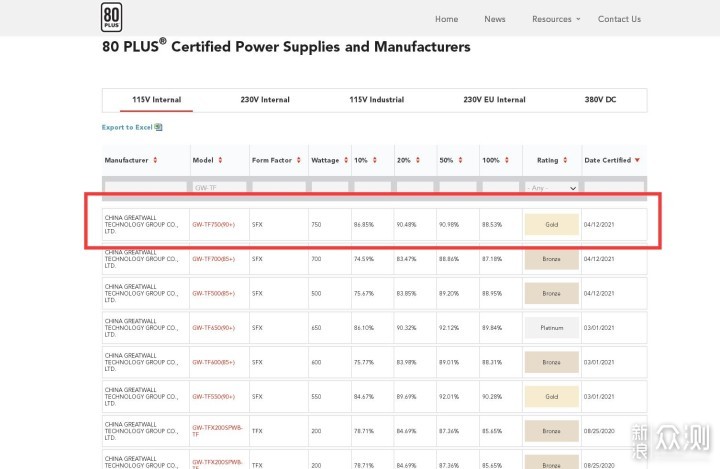The height and width of the screenshot is (469, 720).
Task: Click wattage value 700 in GW-TF700 row
Action: [316, 259]
